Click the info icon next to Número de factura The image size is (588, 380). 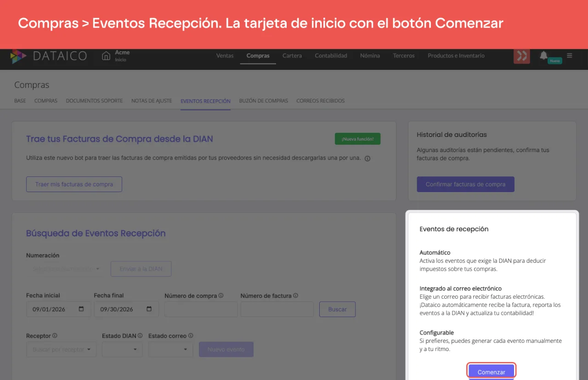tap(295, 296)
